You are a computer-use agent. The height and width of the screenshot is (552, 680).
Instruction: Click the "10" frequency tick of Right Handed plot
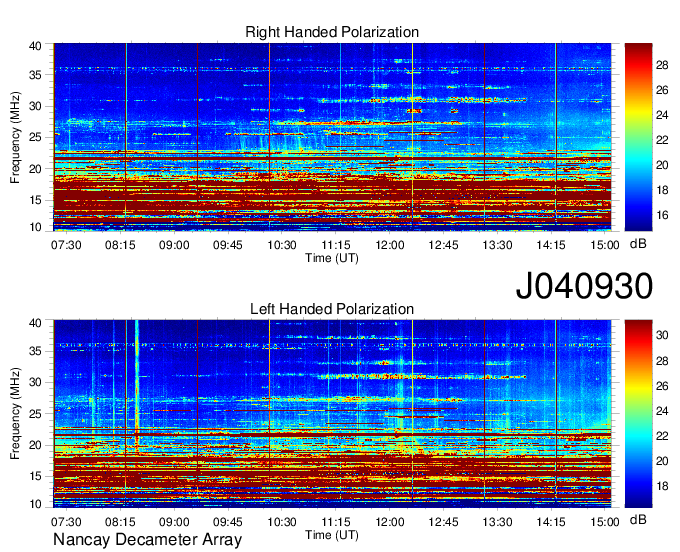pyautogui.click(x=35, y=227)
